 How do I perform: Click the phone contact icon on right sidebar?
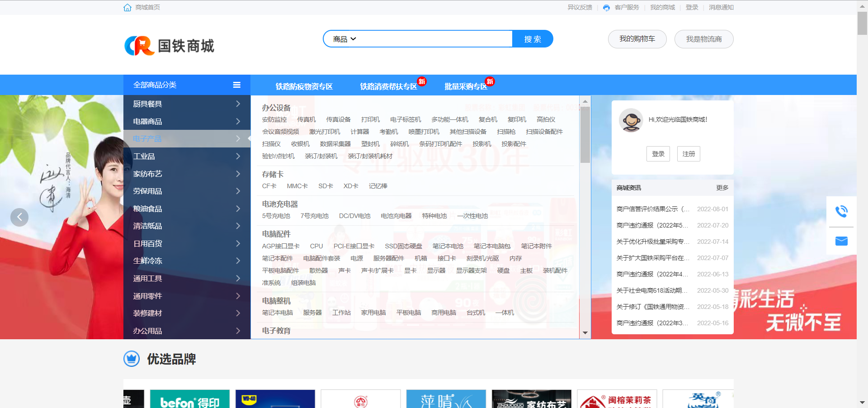841,211
